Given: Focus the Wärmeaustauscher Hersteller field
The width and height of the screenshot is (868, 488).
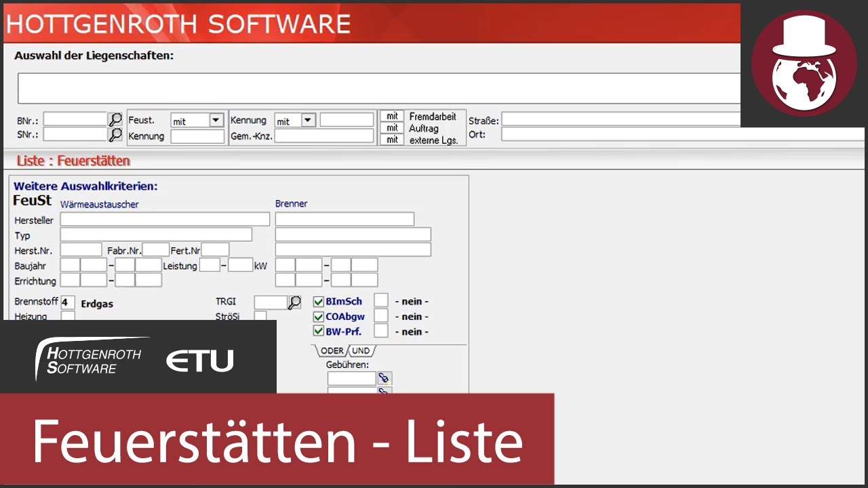Looking at the screenshot, I should [165, 220].
